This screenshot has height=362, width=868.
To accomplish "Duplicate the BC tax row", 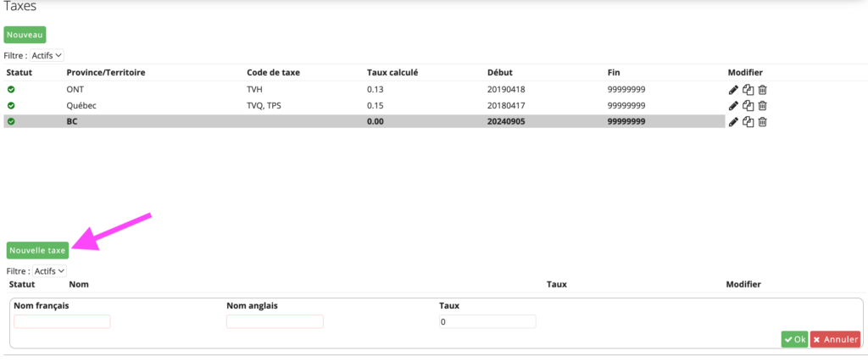I will click(x=748, y=122).
